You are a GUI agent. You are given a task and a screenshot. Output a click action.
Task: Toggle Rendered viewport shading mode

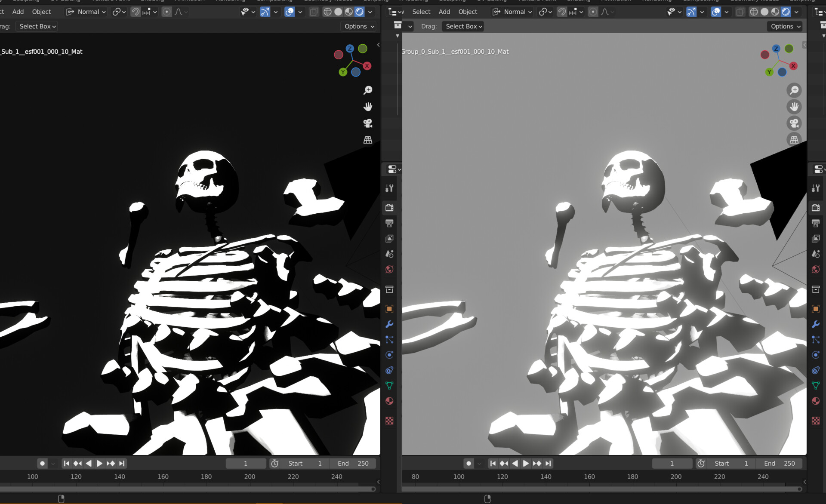(x=359, y=12)
